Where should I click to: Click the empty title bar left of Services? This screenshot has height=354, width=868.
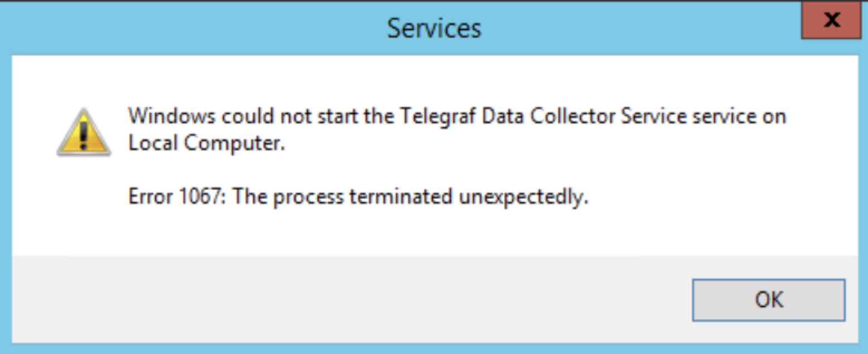pos(167,28)
